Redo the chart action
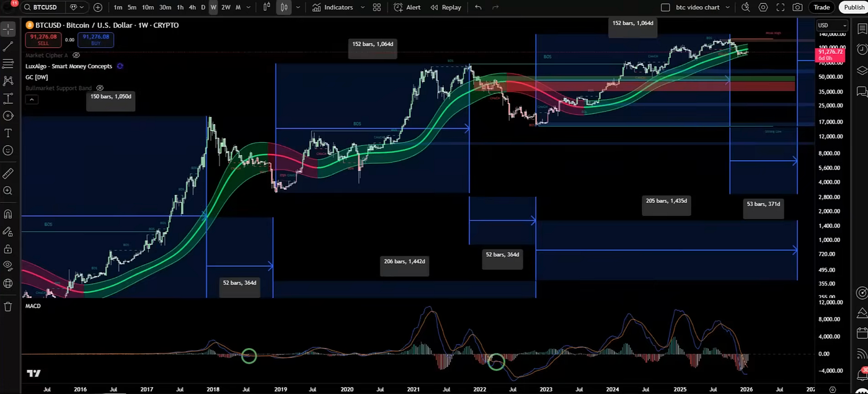The width and height of the screenshot is (868, 394). 495,7
